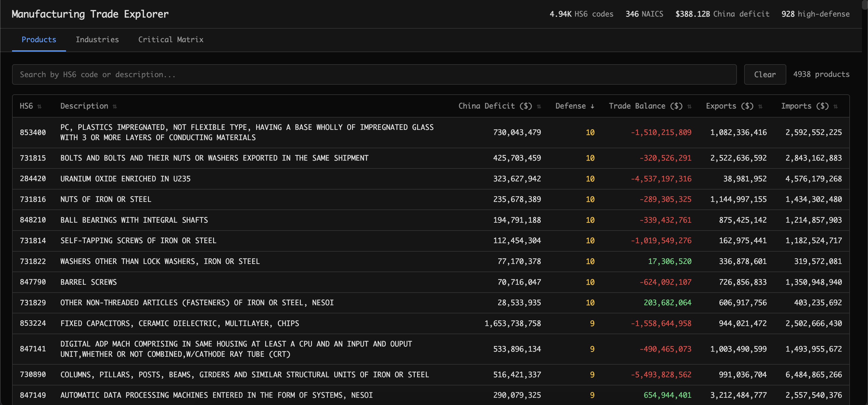This screenshot has height=405, width=868.
Task: Open the Critical Matrix tab
Action: (171, 40)
